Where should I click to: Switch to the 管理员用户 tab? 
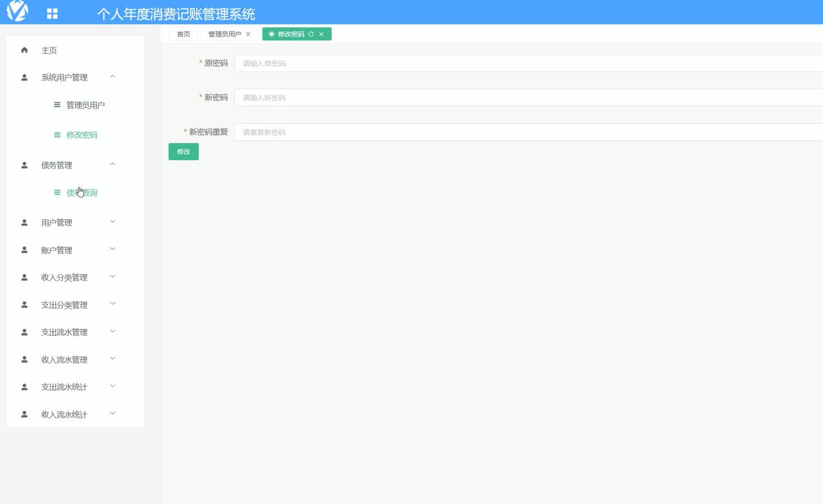pyautogui.click(x=229, y=34)
